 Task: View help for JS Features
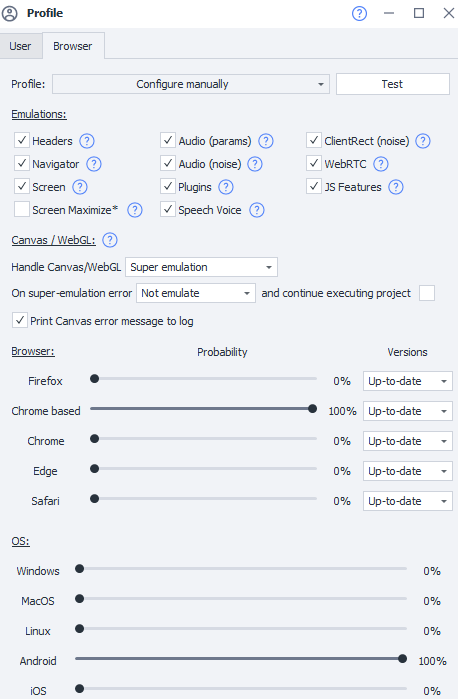point(396,187)
